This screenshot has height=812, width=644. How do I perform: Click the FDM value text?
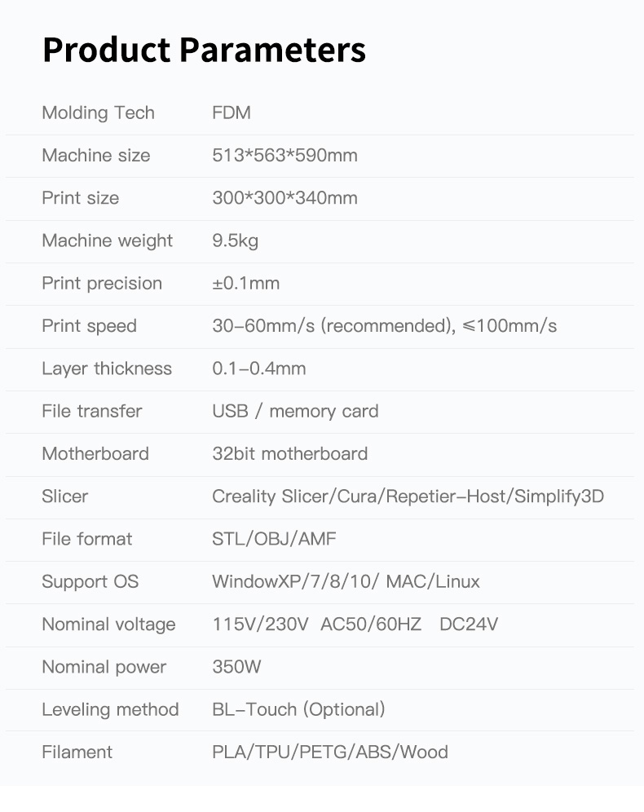232,113
